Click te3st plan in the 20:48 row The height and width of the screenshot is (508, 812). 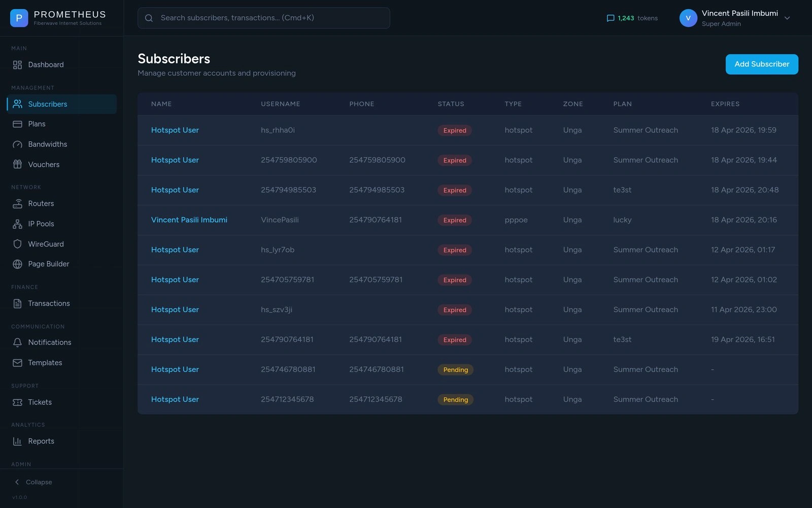623,190
